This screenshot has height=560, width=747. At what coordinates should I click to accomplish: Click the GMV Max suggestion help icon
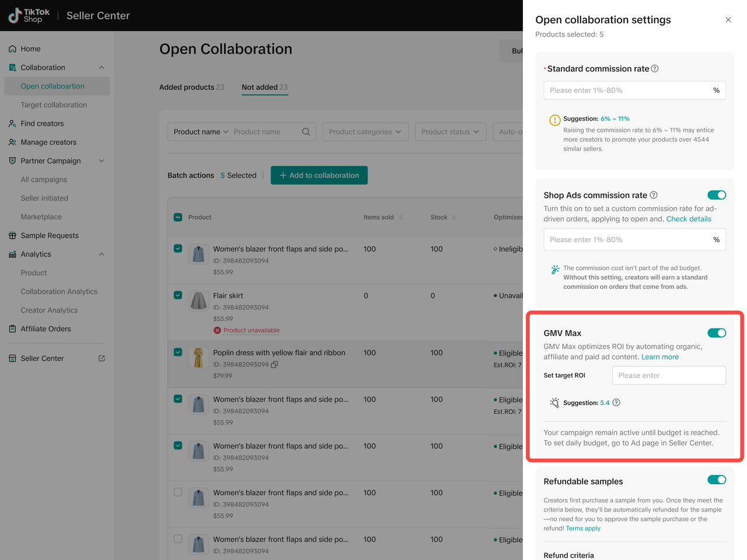pos(616,402)
